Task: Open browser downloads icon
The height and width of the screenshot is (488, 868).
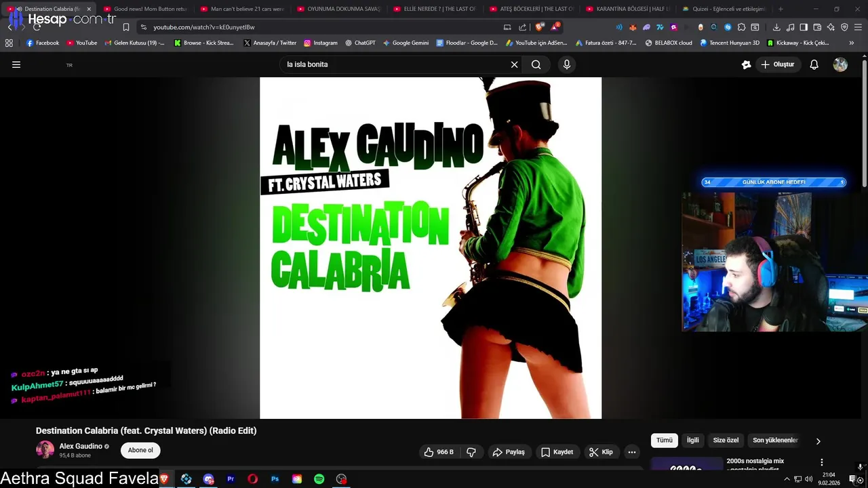Action: [x=776, y=27]
